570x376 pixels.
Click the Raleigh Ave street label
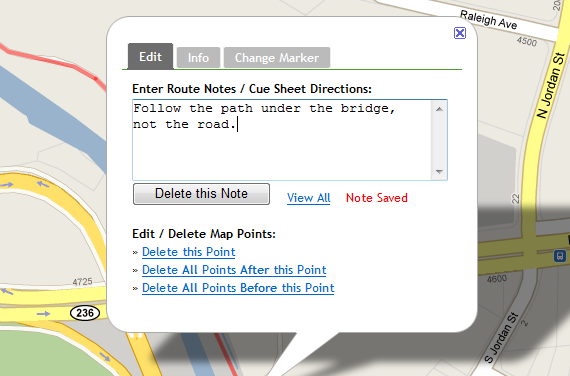[x=488, y=20]
